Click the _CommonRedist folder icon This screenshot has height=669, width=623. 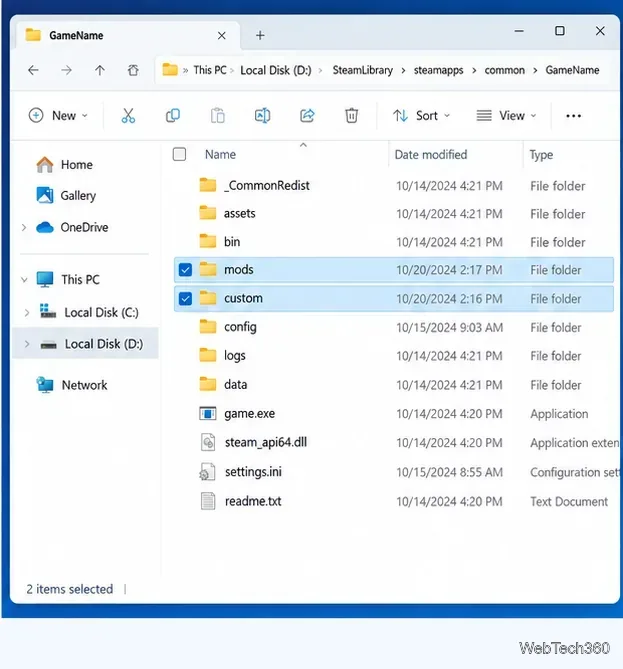tap(208, 185)
